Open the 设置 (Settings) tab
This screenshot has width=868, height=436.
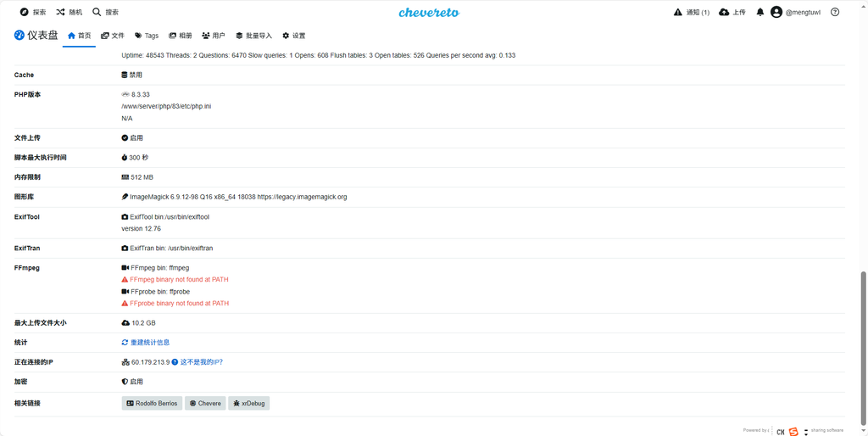tap(293, 36)
